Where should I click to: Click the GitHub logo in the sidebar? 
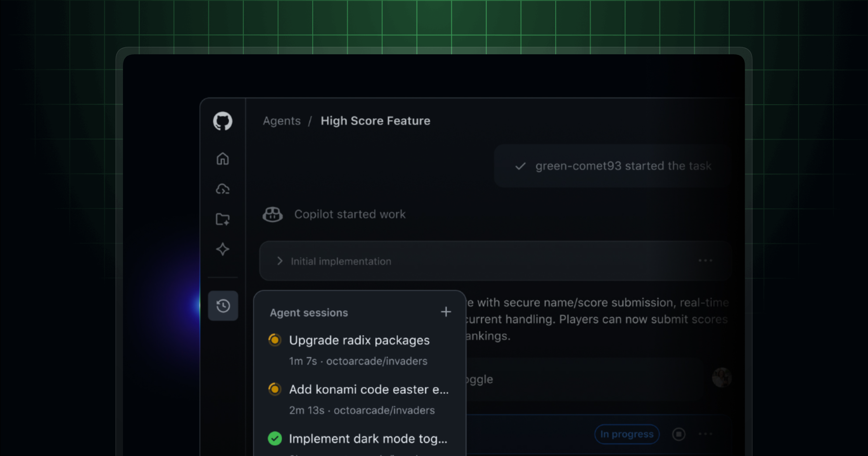[223, 121]
